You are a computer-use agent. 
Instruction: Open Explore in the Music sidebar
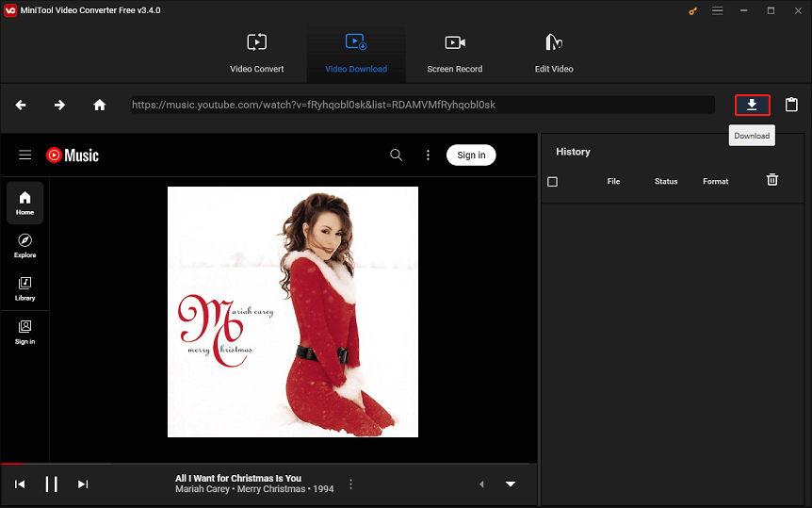coord(24,246)
